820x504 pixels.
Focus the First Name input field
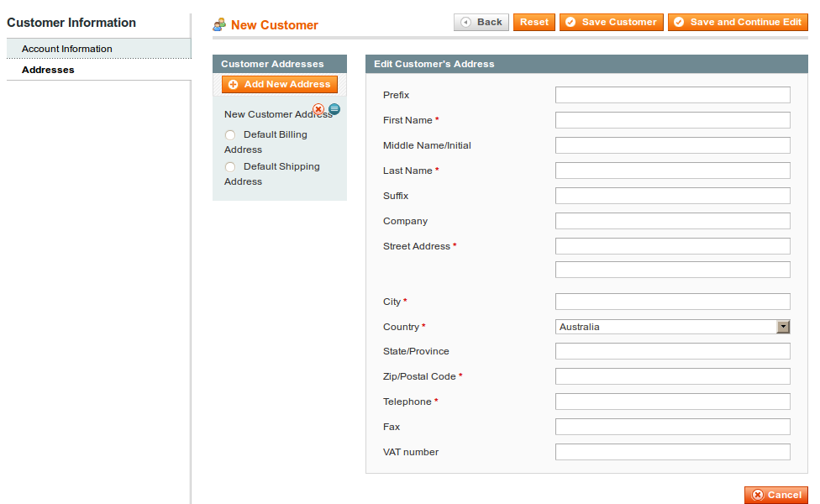click(x=672, y=120)
